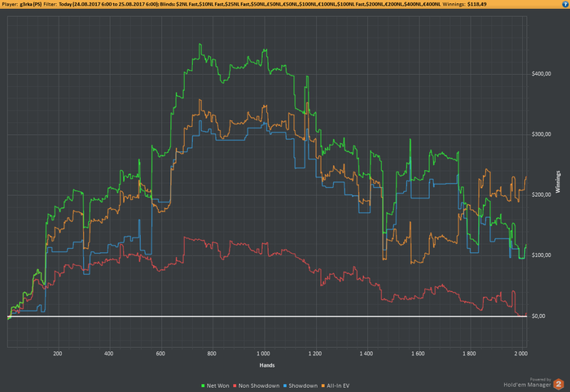Select the Winnings: $118,49 header value
Image resolution: width=570 pixels, height=392 pixels.
[x=464, y=4]
